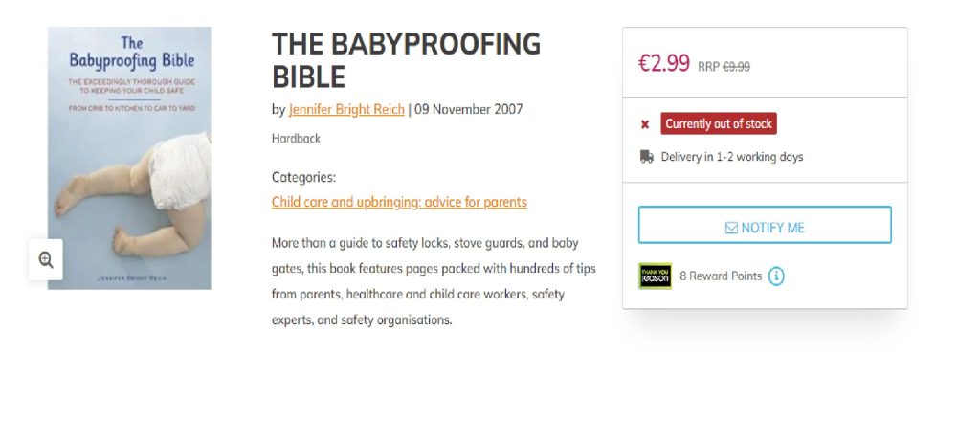Click the red X out-of-stock icon
The width and height of the screenshot is (980, 441).
pos(645,124)
